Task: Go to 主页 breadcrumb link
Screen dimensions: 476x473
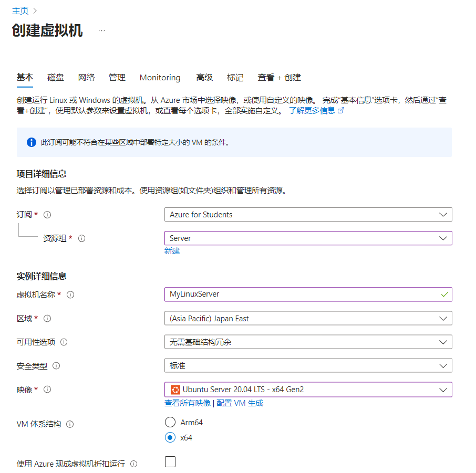Action: (20, 11)
